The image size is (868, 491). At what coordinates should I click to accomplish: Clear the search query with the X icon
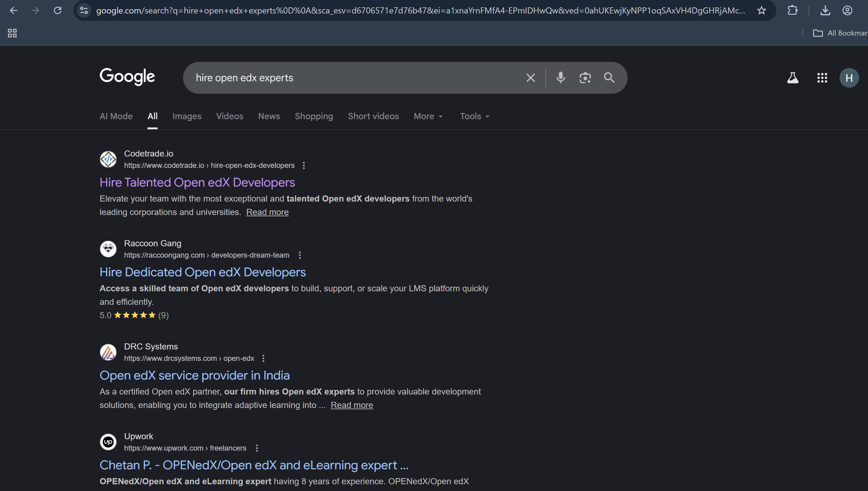(x=530, y=77)
